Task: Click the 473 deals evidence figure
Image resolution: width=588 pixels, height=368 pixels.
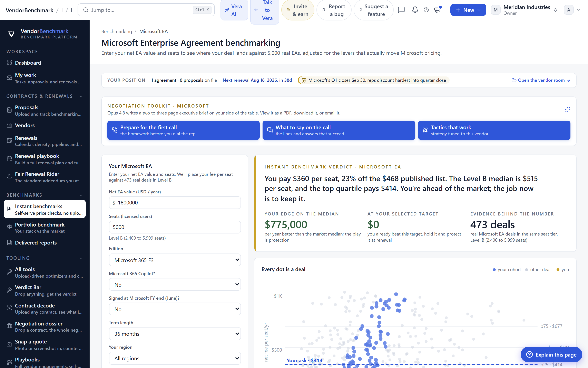Action: pyautogui.click(x=492, y=224)
